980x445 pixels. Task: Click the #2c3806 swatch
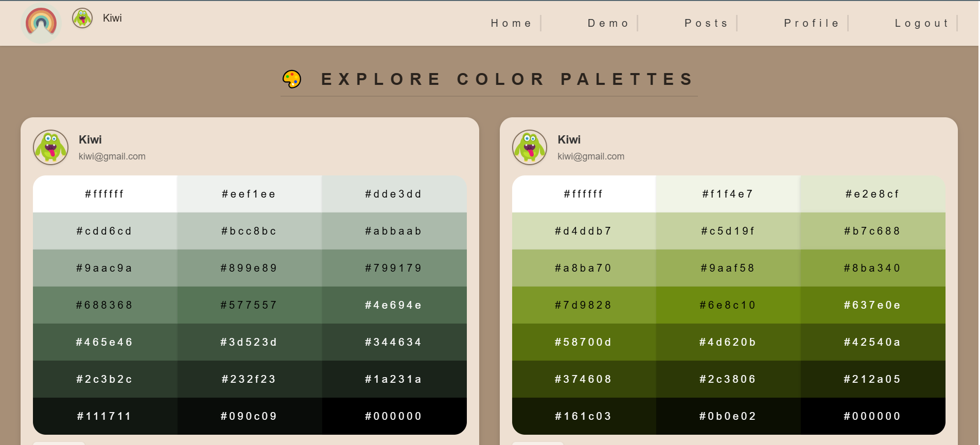(x=728, y=379)
